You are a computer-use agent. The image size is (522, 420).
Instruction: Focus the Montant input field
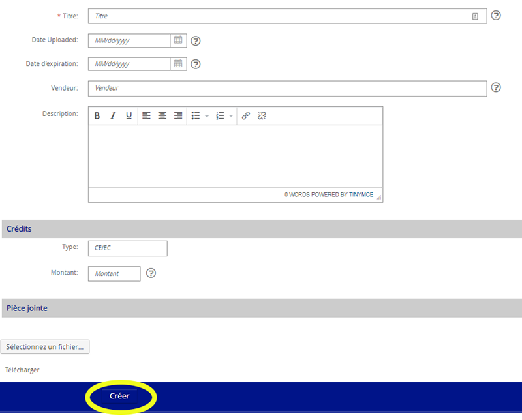(114, 273)
